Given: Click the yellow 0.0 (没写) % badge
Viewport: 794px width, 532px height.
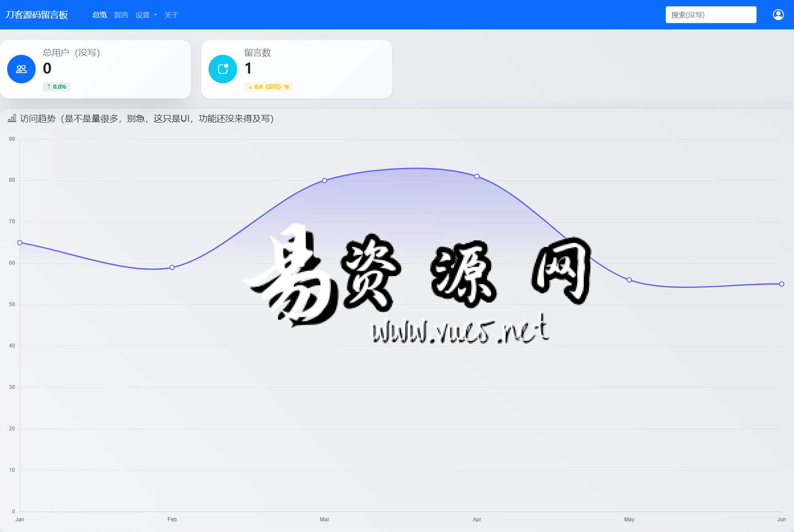Looking at the screenshot, I should click(268, 86).
